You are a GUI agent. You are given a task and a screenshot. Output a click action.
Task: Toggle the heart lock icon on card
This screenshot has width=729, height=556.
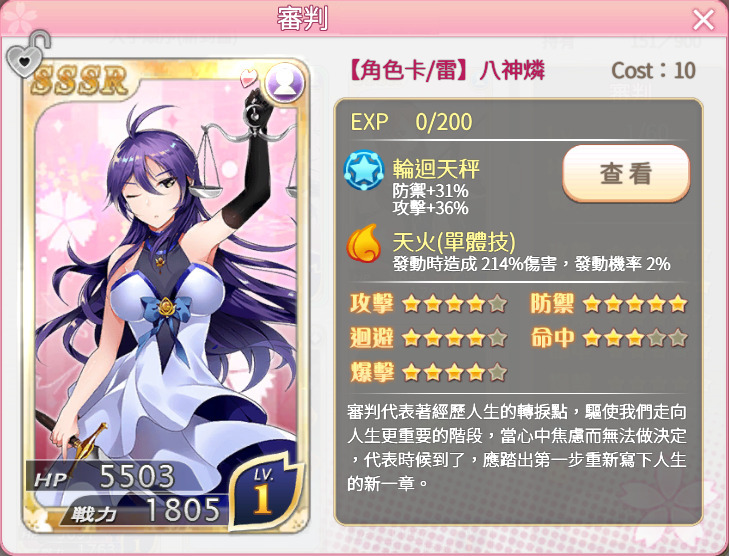(27, 54)
